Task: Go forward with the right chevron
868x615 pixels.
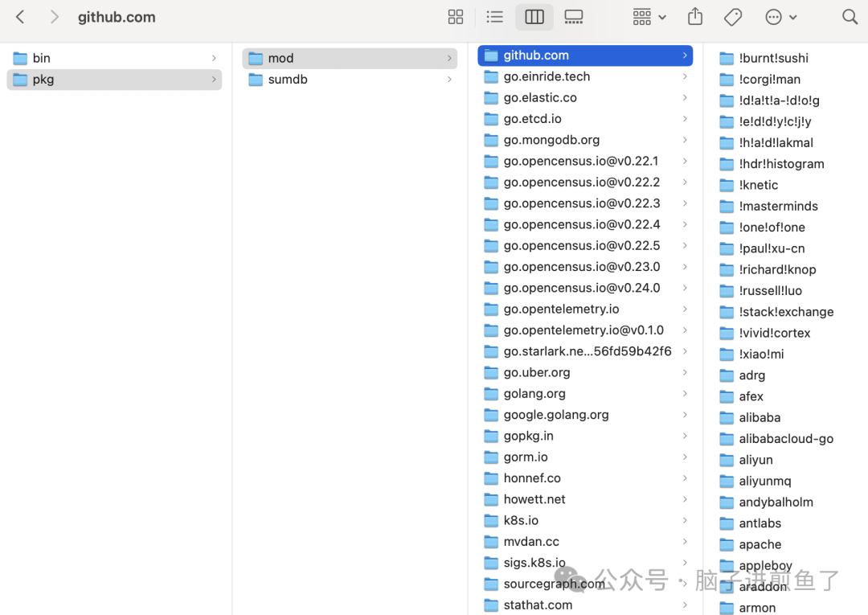Action: (54, 17)
